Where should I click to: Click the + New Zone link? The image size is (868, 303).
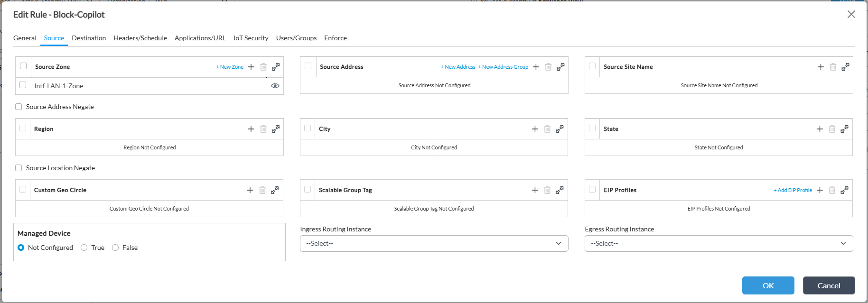230,67
